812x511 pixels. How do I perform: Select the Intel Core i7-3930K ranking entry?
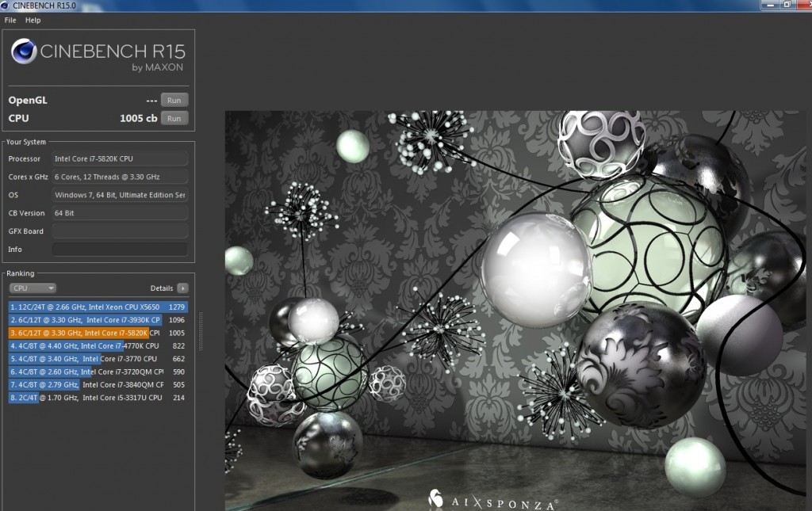pos(95,320)
